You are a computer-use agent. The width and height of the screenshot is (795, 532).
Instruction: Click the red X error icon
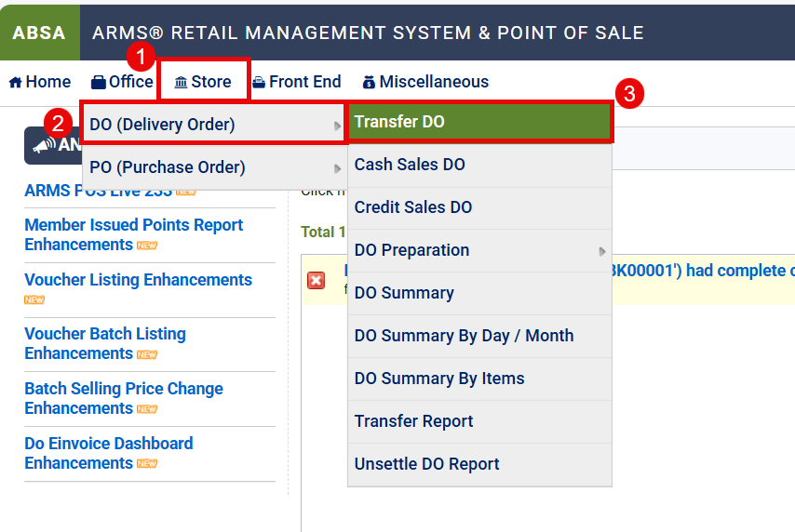pos(317,280)
